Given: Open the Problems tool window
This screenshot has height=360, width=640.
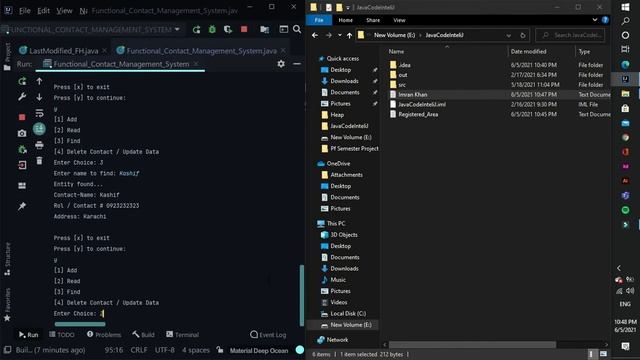Looking at the screenshot, I should (104, 335).
